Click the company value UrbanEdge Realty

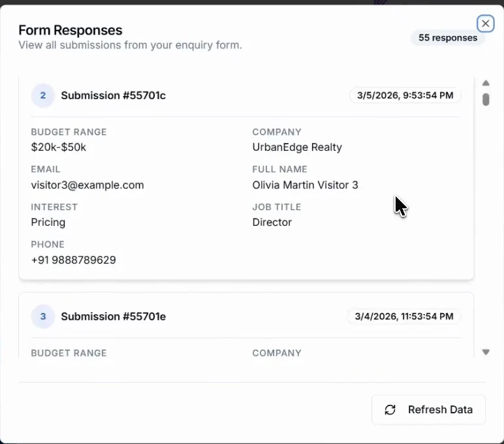[x=297, y=148]
